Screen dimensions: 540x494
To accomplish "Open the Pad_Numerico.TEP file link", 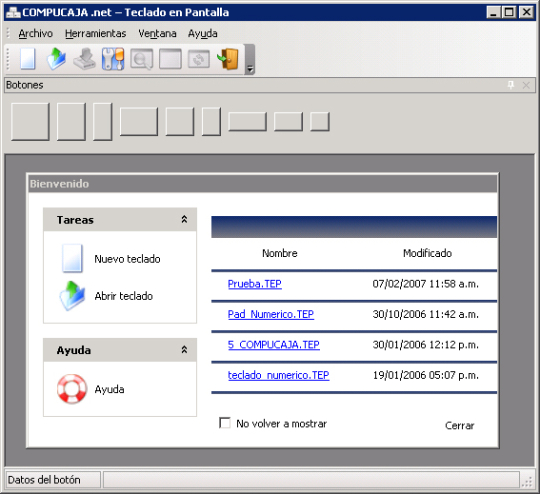I will coord(271,314).
